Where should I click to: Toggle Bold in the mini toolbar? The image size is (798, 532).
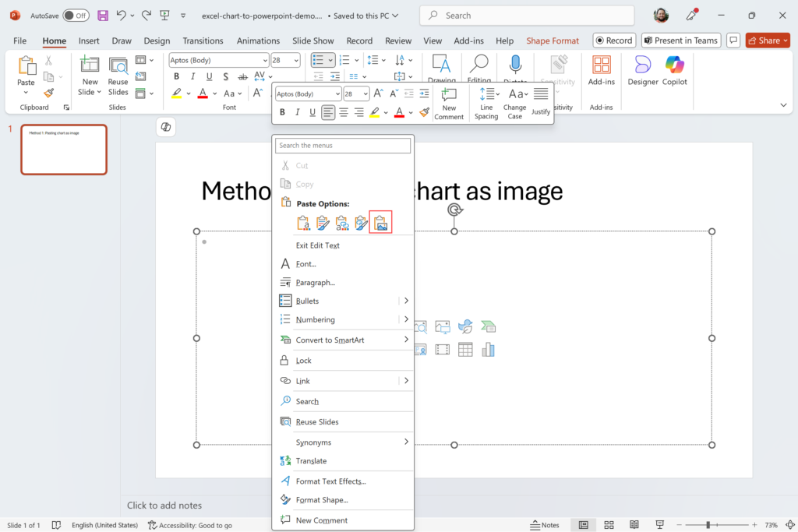(x=282, y=112)
